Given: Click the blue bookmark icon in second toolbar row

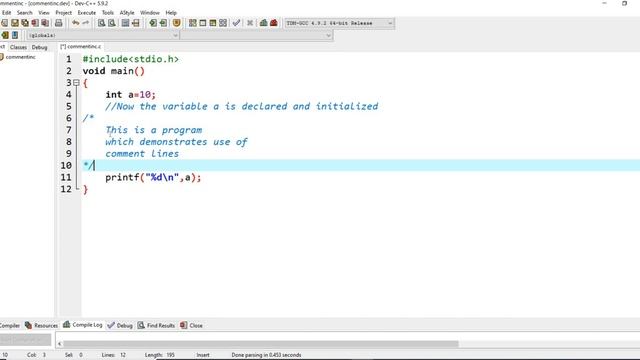Looking at the screenshot, I should (15, 35).
